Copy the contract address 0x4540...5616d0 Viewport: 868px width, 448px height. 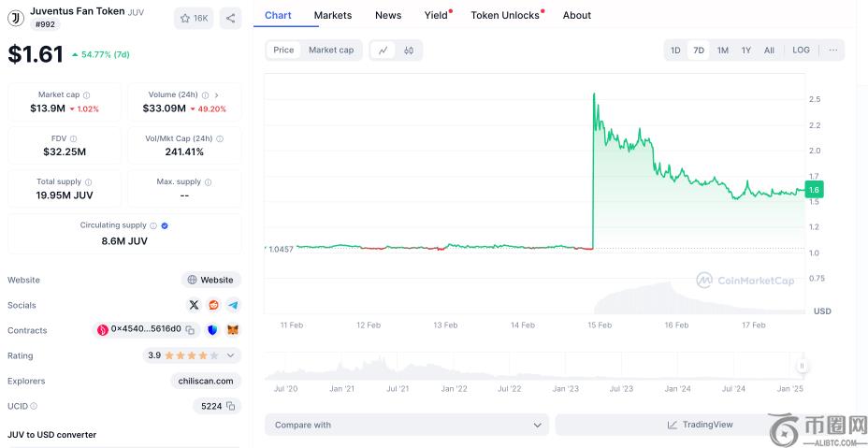190,330
